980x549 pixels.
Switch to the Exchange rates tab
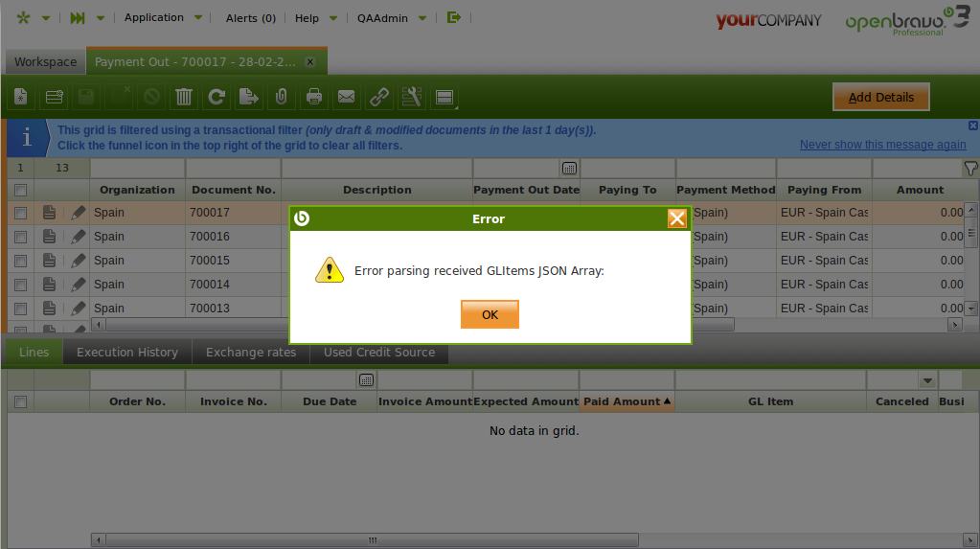click(251, 353)
